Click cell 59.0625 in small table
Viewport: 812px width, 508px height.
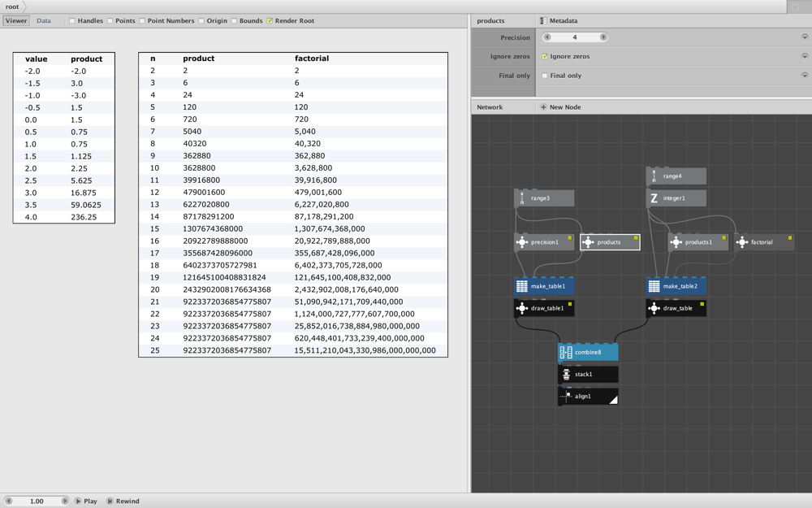(x=86, y=205)
